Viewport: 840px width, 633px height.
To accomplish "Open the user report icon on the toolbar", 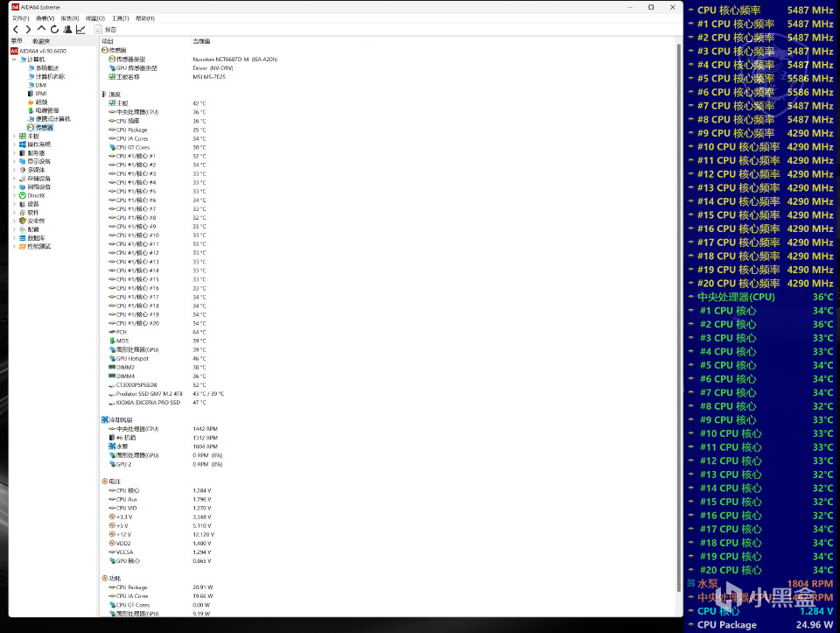I will (67, 29).
